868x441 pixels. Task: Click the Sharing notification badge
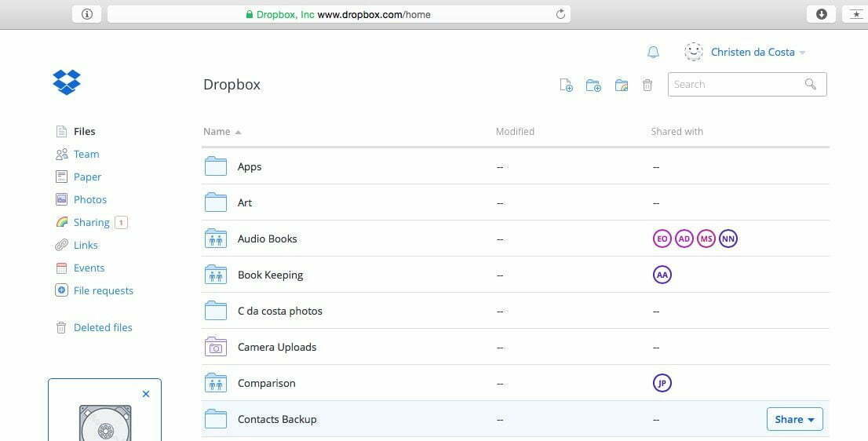pyautogui.click(x=121, y=222)
